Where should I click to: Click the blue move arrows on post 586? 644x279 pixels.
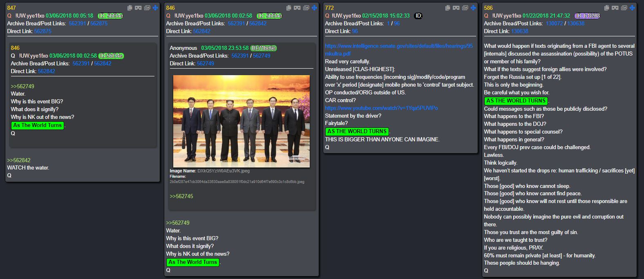coord(632,8)
